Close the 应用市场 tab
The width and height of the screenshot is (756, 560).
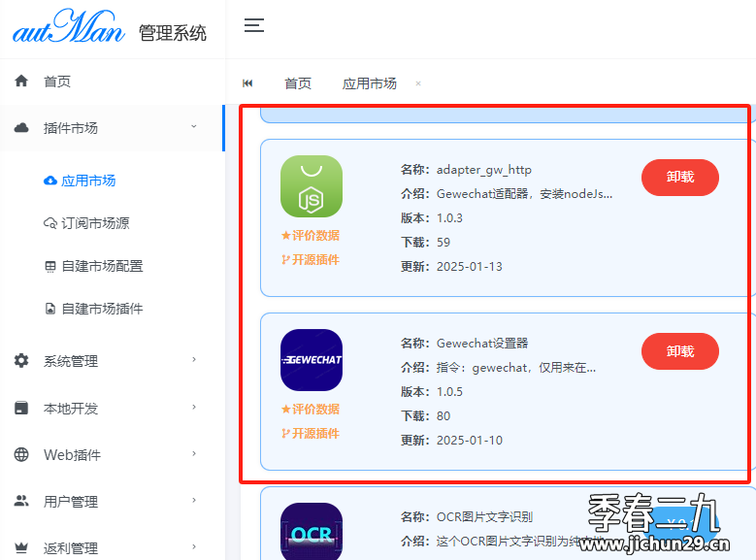click(x=418, y=83)
